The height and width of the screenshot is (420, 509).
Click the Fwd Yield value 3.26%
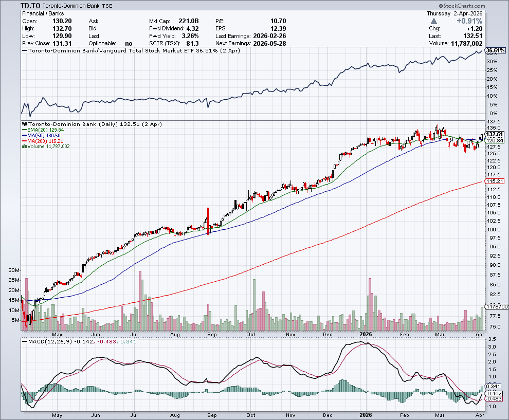click(x=190, y=36)
